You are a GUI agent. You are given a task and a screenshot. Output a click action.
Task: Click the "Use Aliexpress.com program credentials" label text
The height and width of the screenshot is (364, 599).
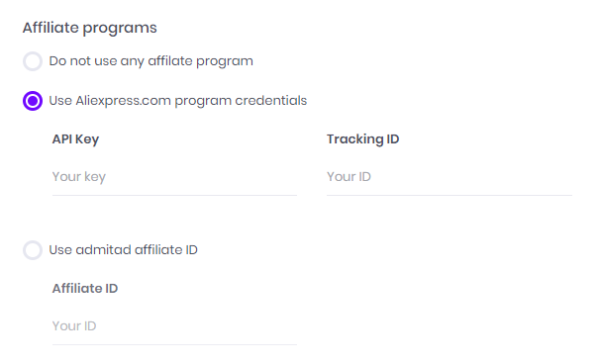click(178, 101)
